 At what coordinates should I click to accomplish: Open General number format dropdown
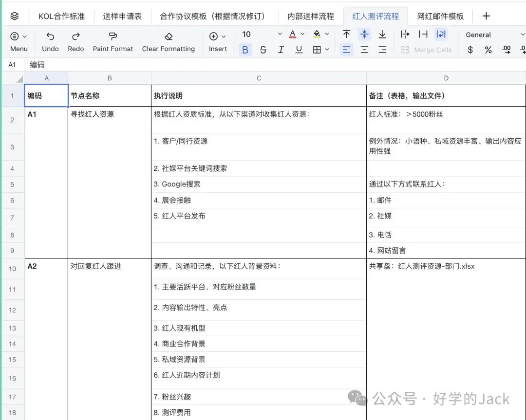494,35
